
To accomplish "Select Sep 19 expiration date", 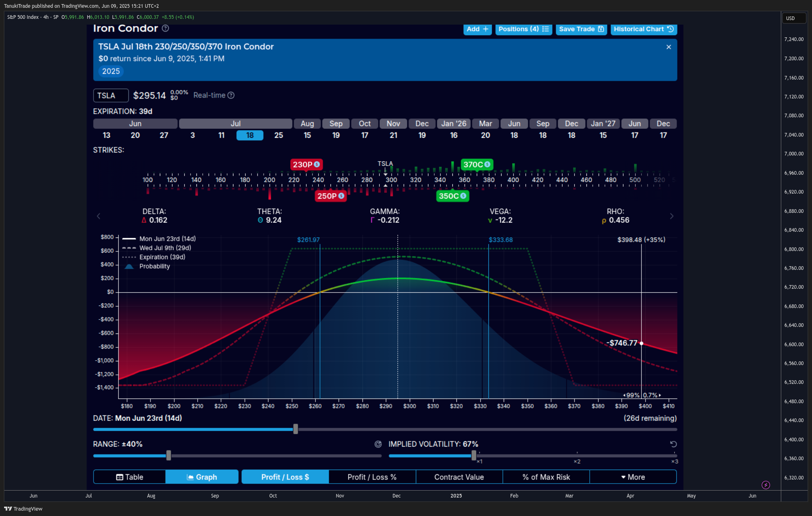I will click(x=336, y=135).
